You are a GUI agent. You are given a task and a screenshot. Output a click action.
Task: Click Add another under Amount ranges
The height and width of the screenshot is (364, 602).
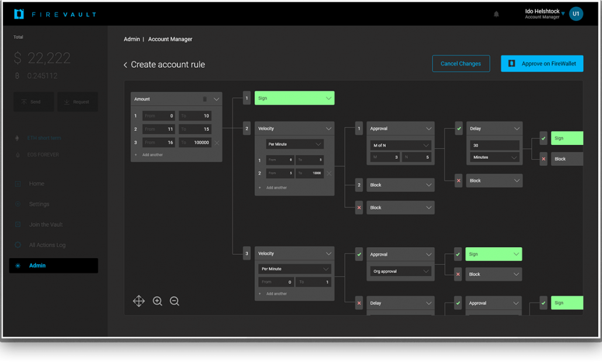pyautogui.click(x=152, y=155)
